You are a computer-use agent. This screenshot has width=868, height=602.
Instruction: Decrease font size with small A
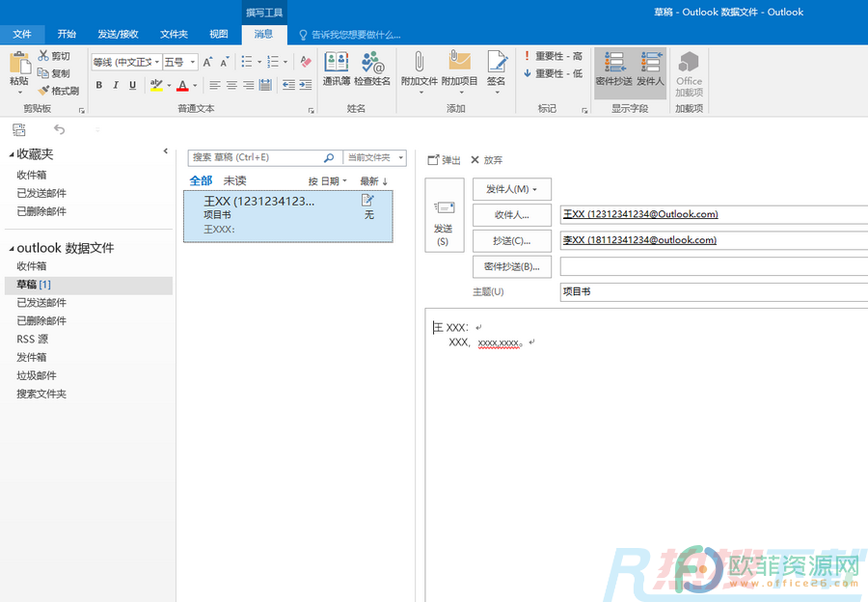point(224,62)
